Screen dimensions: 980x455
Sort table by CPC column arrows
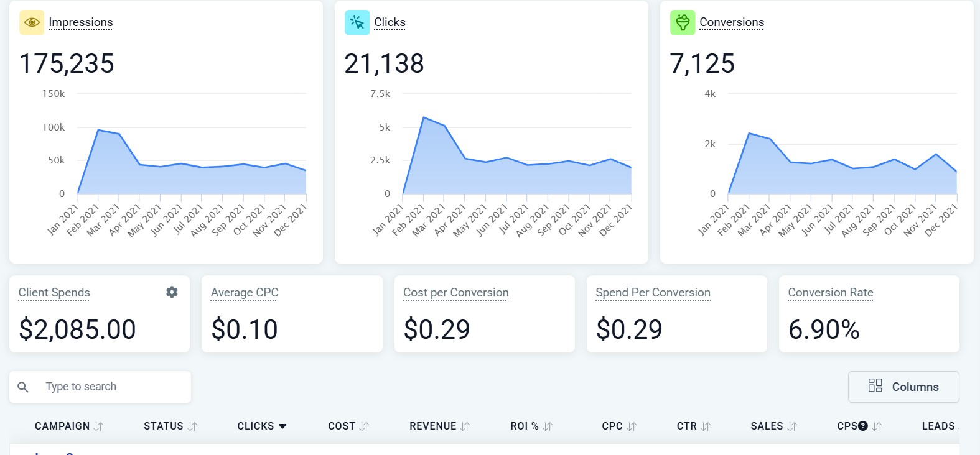pyautogui.click(x=632, y=426)
